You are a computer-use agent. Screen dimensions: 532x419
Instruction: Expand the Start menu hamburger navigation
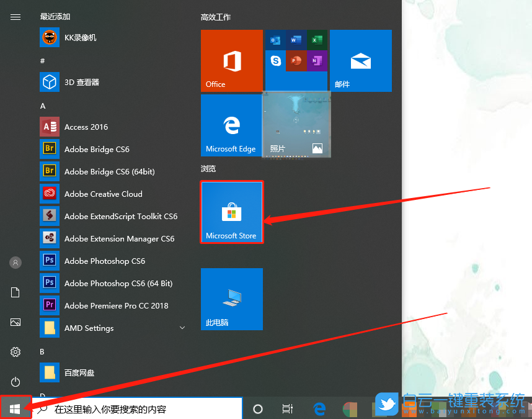[x=16, y=17]
